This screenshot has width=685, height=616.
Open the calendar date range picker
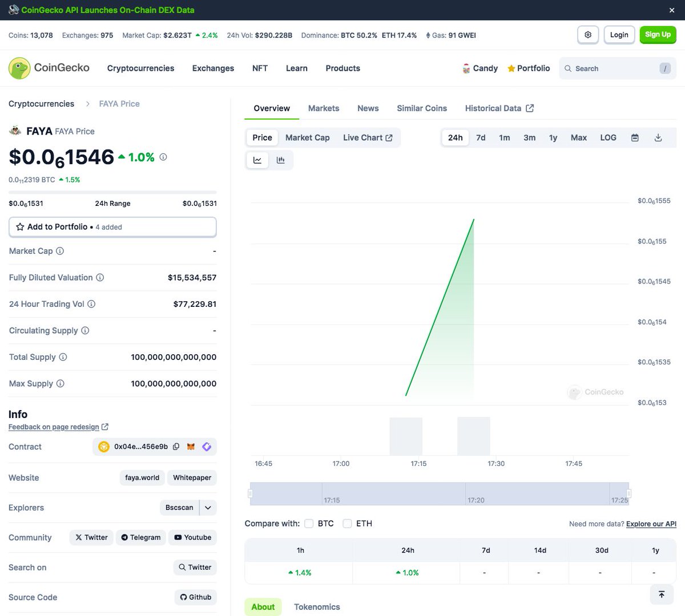coord(635,137)
